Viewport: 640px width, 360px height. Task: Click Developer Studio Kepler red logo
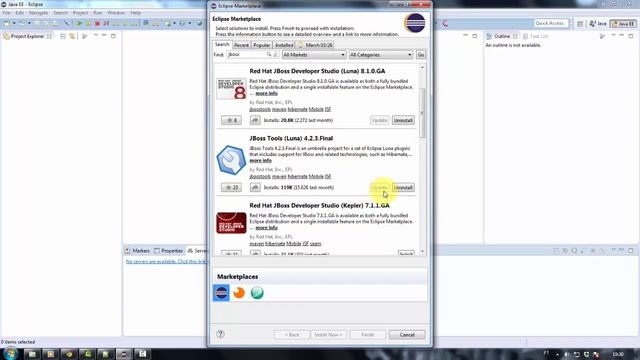click(231, 223)
